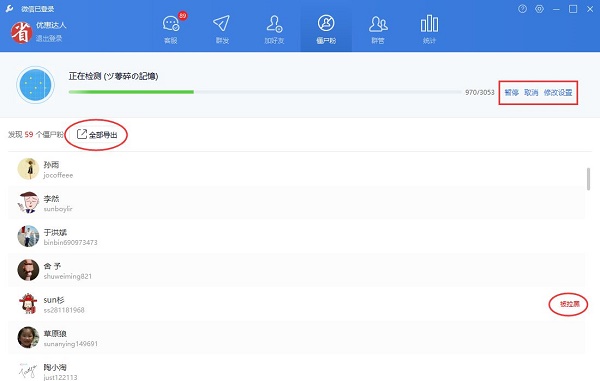Open 修改设置 modify settings
The height and width of the screenshot is (381, 600).
pyautogui.click(x=558, y=92)
